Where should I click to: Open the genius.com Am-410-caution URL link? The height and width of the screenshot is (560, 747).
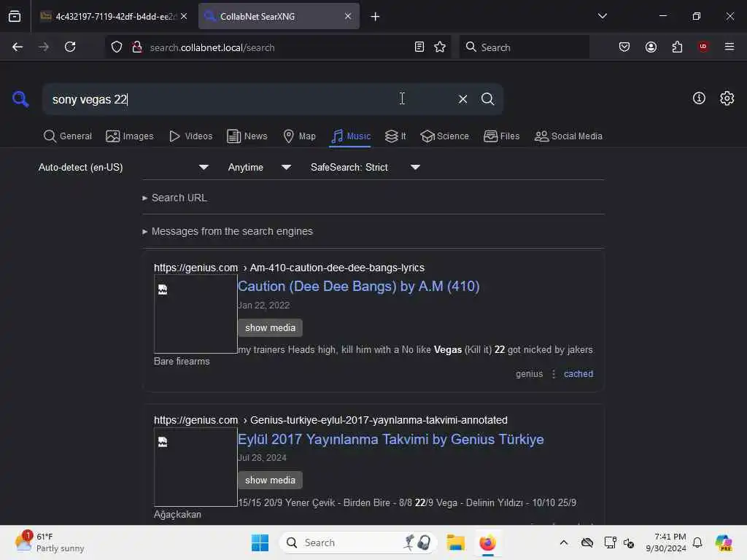(x=289, y=268)
